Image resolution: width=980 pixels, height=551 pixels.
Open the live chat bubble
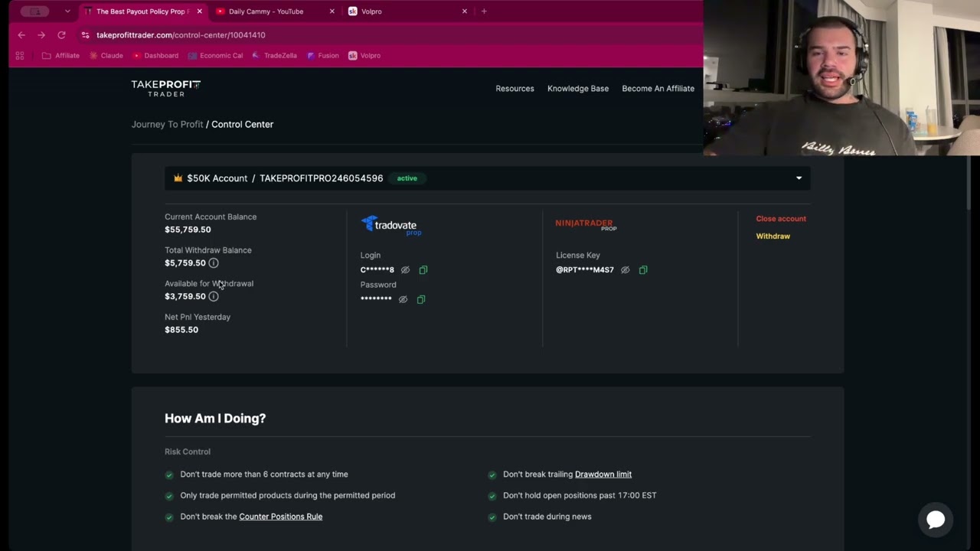point(936,520)
